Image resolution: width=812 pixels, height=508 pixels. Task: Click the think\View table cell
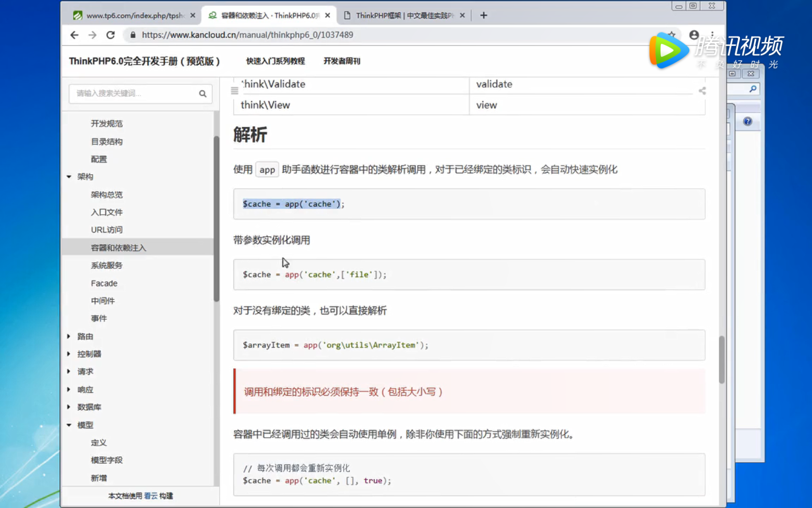click(x=351, y=105)
